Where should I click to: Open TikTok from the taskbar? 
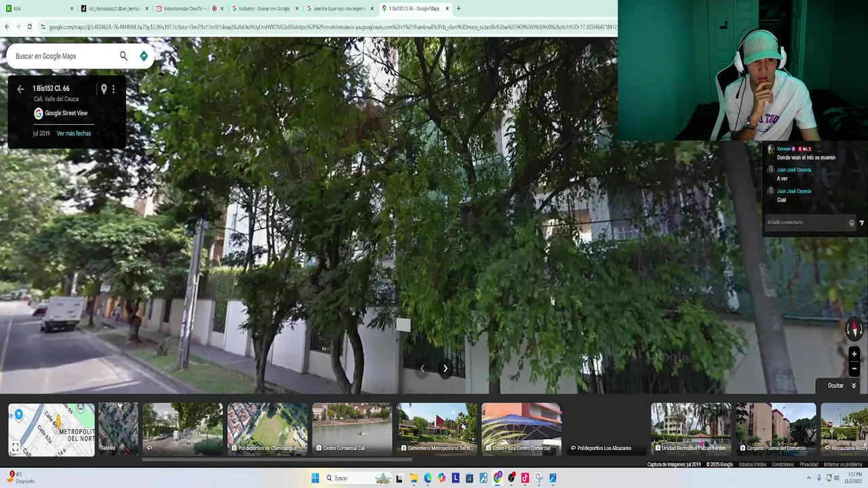click(525, 478)
